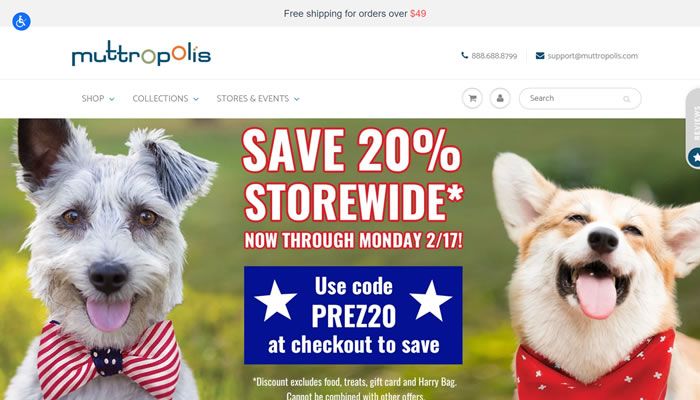Click the envelope icon beside support email
The width and height of the screenshot is (700, 400).
point(540,56)
